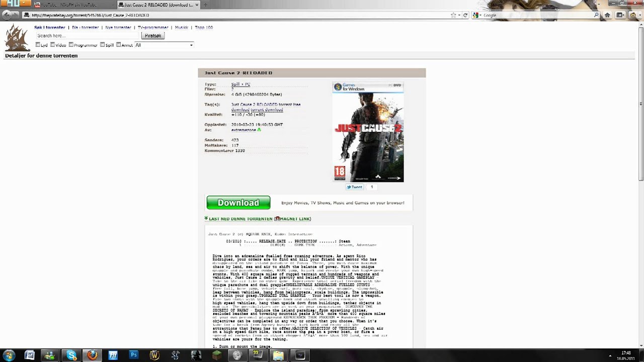Screen dimensions: 644x362
Task: Open Microsoft Word from the taskbar
Action: click(29, 355)
